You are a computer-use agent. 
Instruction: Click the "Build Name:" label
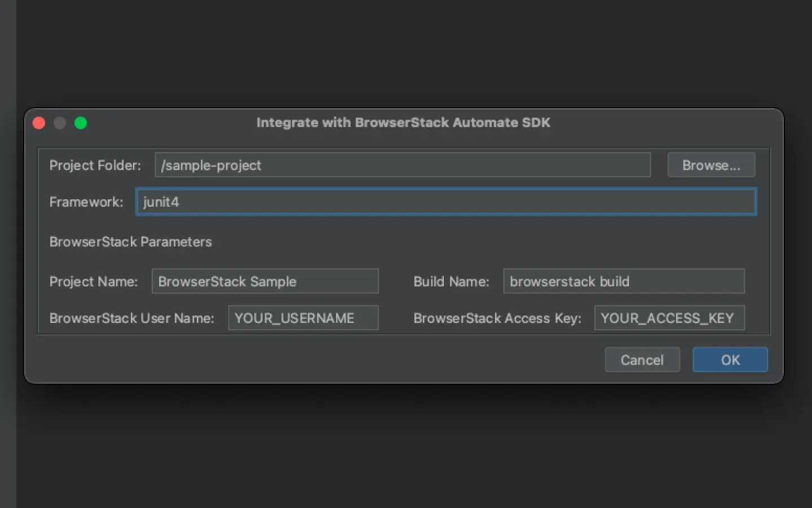(451, 282)
